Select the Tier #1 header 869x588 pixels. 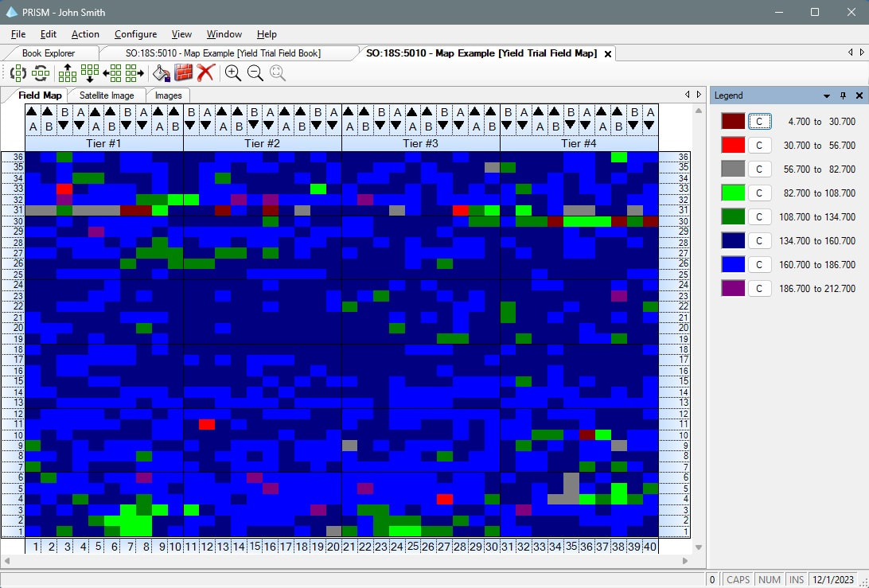[x=104, y=143]
